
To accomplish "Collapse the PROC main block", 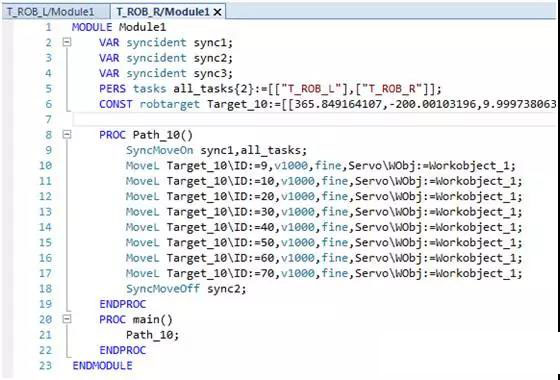I will point(67,319).
